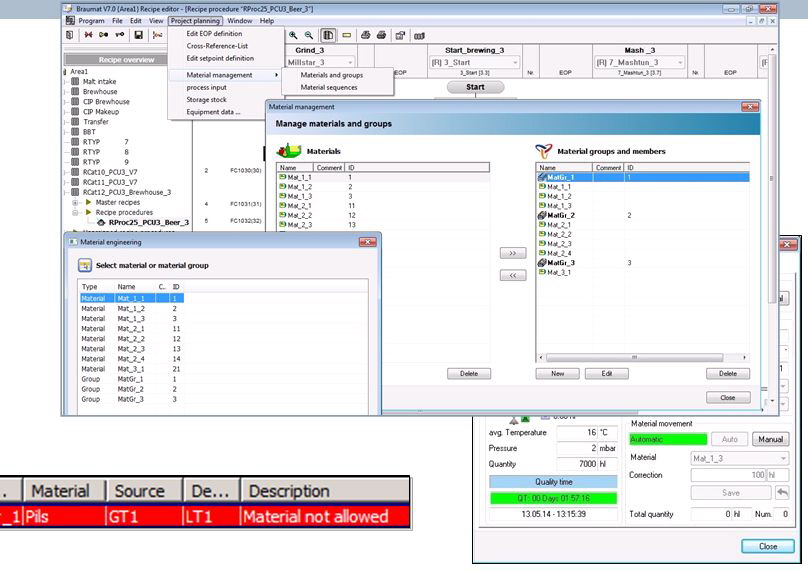Click the green Quality time bar
This screenshot has width=808, height=571.
[x=553, y=497]
